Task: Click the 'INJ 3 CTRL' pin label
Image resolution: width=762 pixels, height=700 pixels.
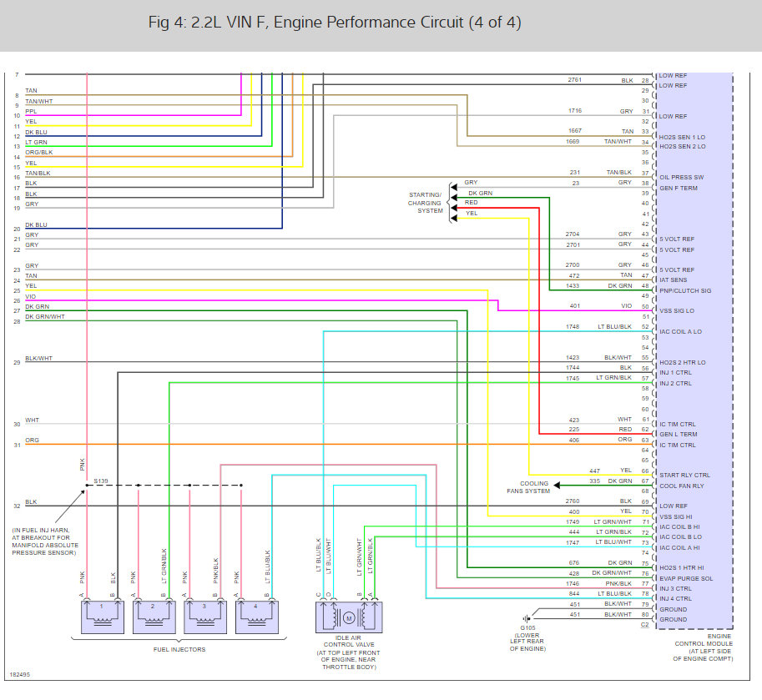Action: [675, 588]
